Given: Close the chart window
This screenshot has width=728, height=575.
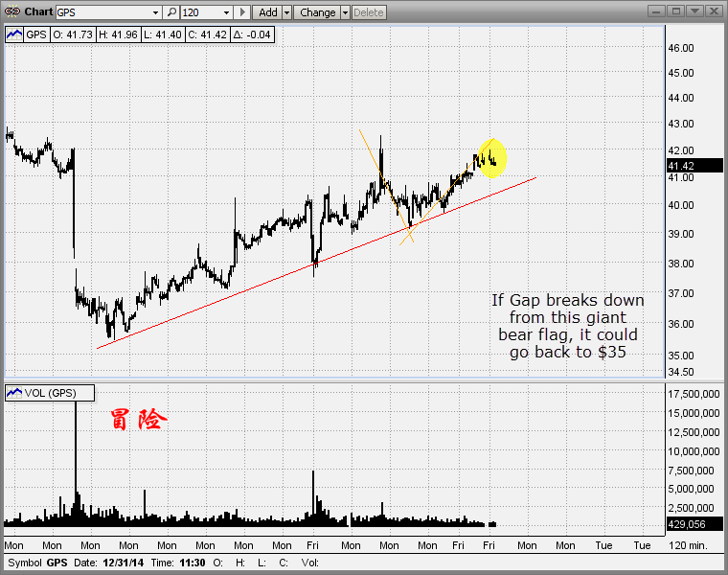Looking at the screenshot, I should point(714,11).
